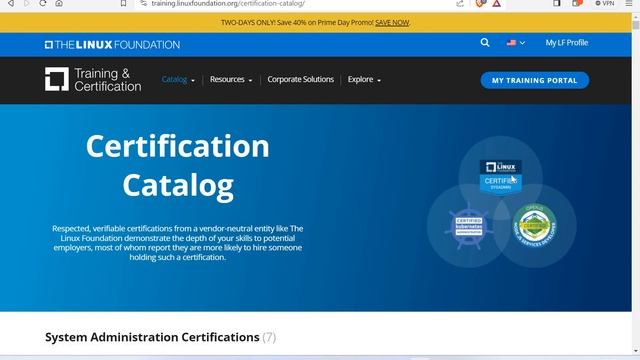The width and height of the screenshot is (640, 360).
Task: Bookmark this page with the bookmark icon
Action: coord(123,3)
